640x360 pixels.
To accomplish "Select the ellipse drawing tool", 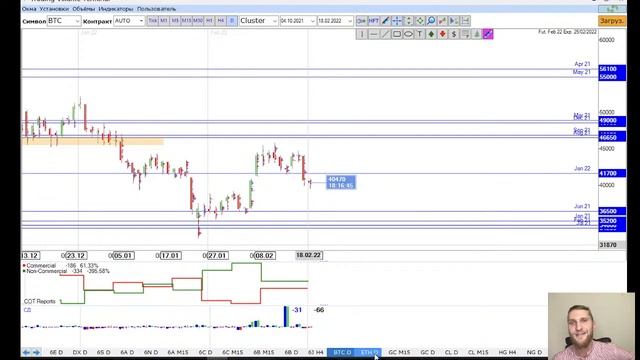I will click(408, 34).
